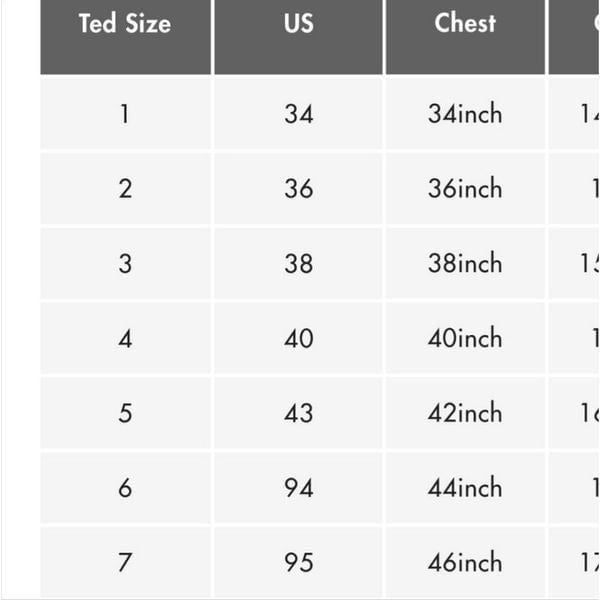Click the 34inch chest cell

[465, 113]
